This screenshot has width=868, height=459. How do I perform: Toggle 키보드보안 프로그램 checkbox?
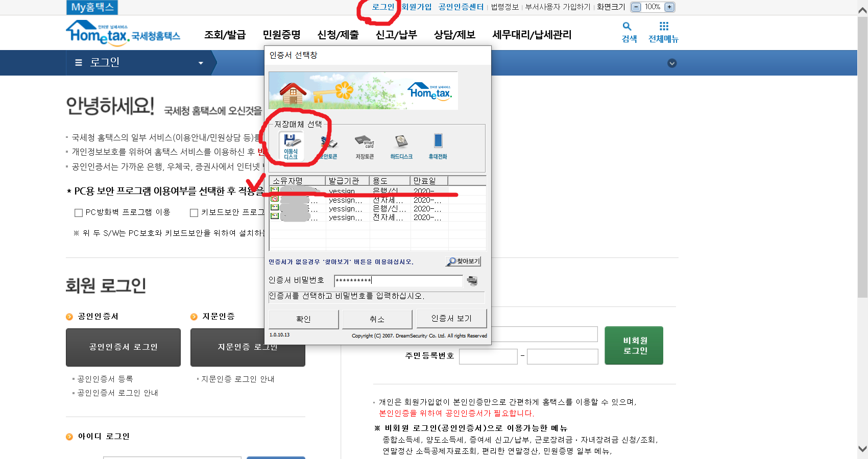click(194, 213)
